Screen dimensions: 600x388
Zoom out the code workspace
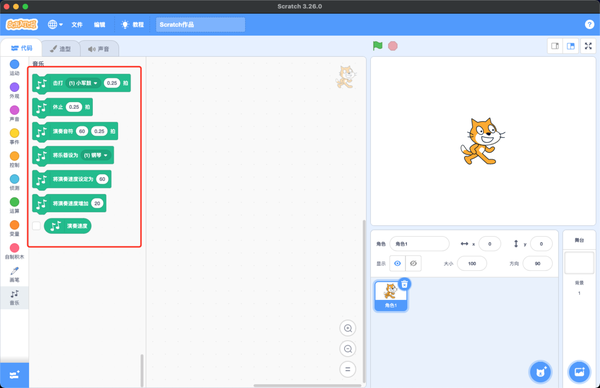point(347,349)
